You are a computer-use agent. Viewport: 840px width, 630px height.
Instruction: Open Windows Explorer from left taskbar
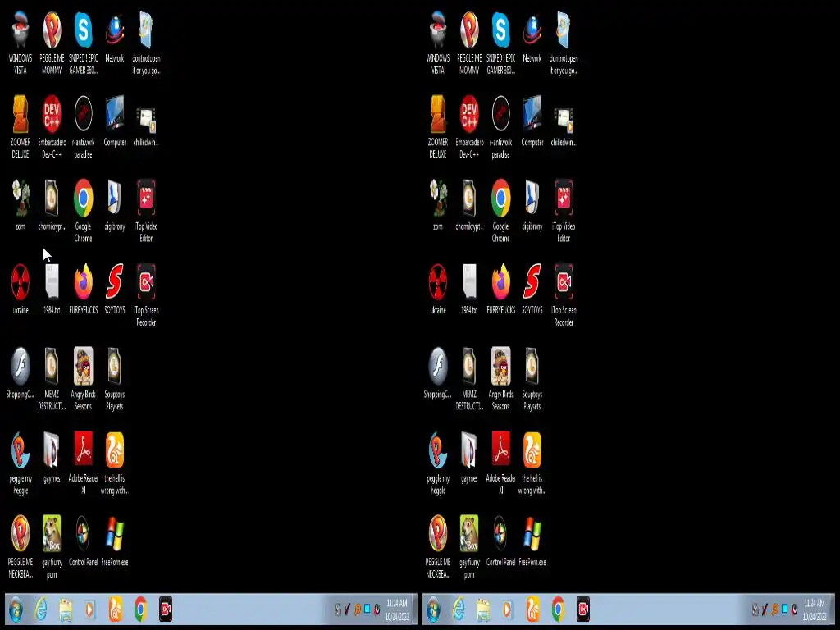[66, 609]
